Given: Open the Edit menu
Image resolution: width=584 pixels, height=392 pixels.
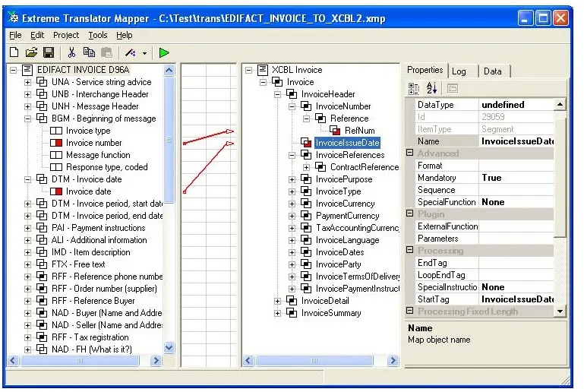Looking at the screenshot, I should (x=37, y=35).
